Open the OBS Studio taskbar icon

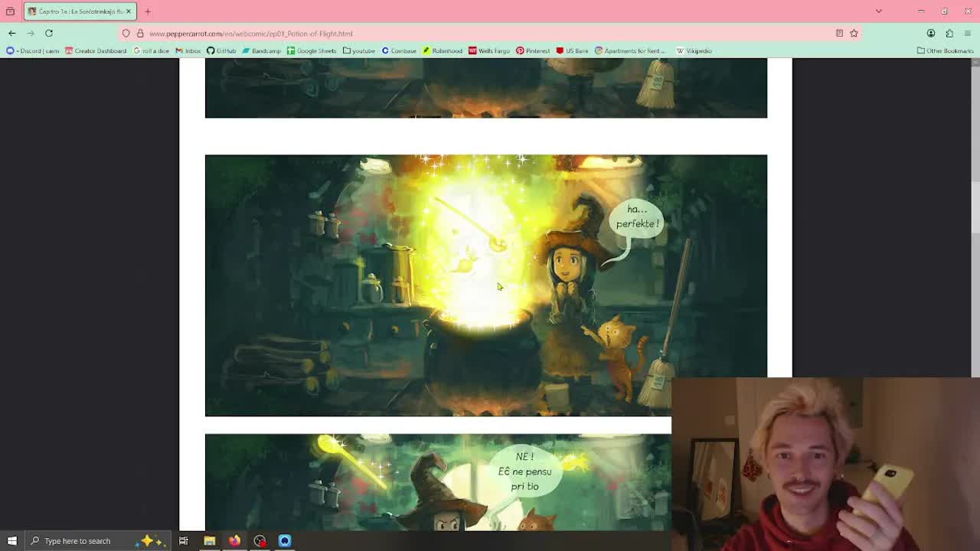[260, 541]
